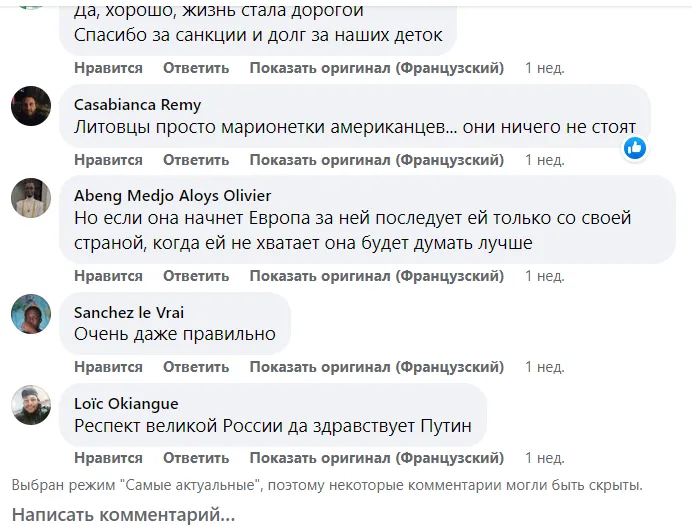
Task: Reply to Sanchez le Vrai's comment
Action: pyautogui.click(x=196, y=367)
